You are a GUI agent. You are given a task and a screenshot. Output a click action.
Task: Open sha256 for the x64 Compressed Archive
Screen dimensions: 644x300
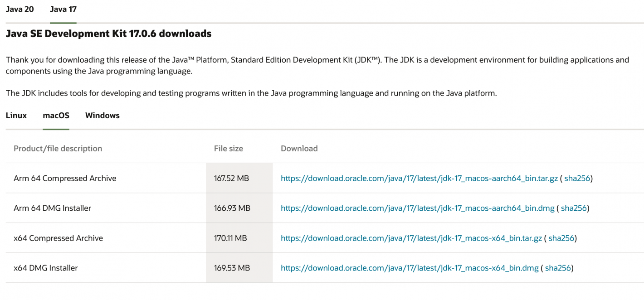click(561, 238)
